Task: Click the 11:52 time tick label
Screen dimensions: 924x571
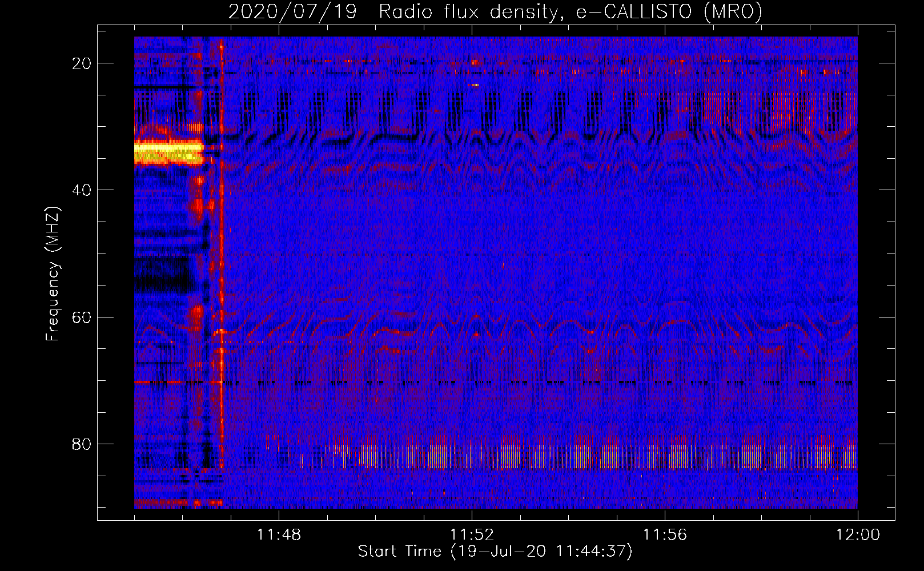Action: [472, 535]
